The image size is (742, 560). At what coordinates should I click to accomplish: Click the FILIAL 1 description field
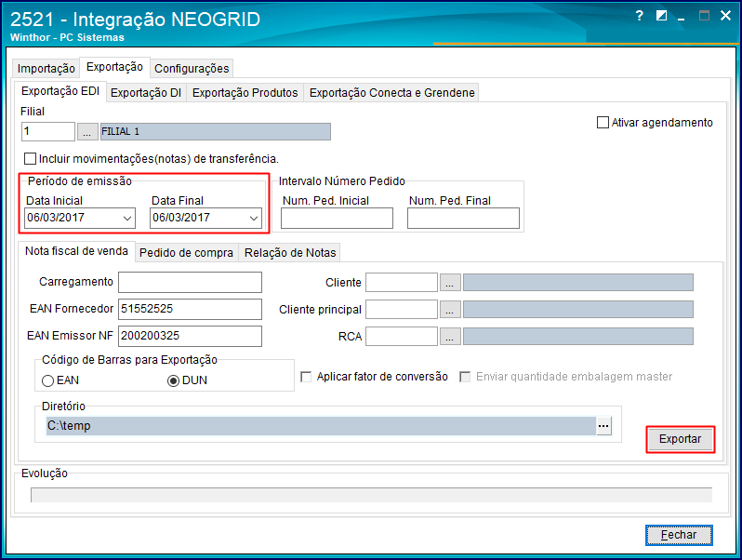(x=216, y=131)
